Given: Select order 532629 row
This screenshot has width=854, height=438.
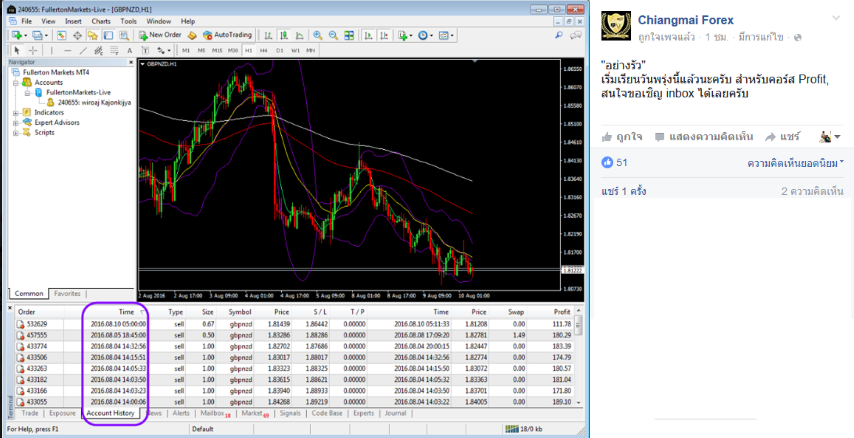Looking at the screenshot, I should (294, 324).
